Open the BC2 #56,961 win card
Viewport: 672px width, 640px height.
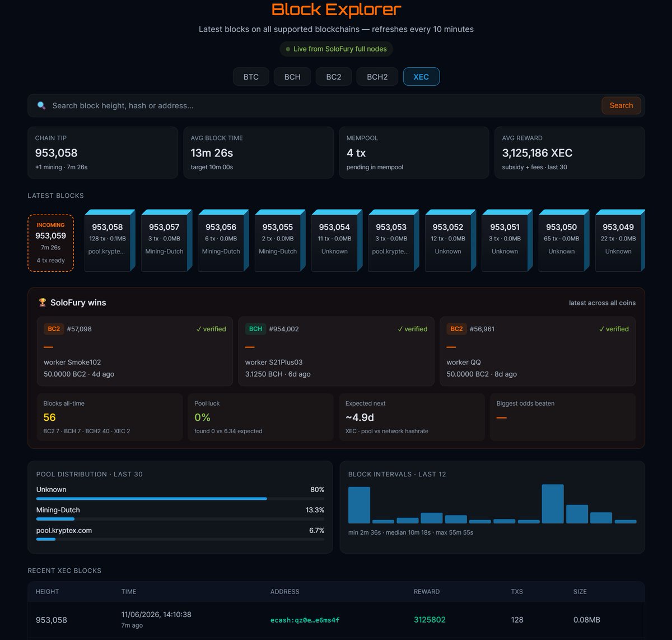538,351
